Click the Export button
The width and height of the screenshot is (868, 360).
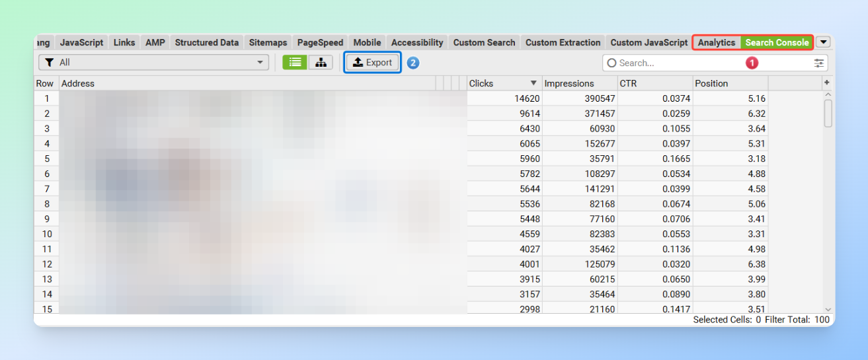pyautogui.click(x=373, y=62)
